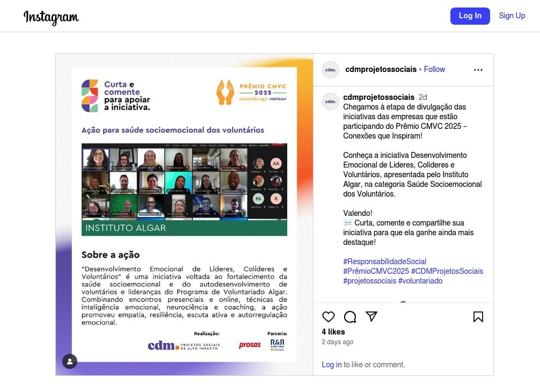
Task: Click the #projetossociais hashtag
Action: click(x=369, y=281)
